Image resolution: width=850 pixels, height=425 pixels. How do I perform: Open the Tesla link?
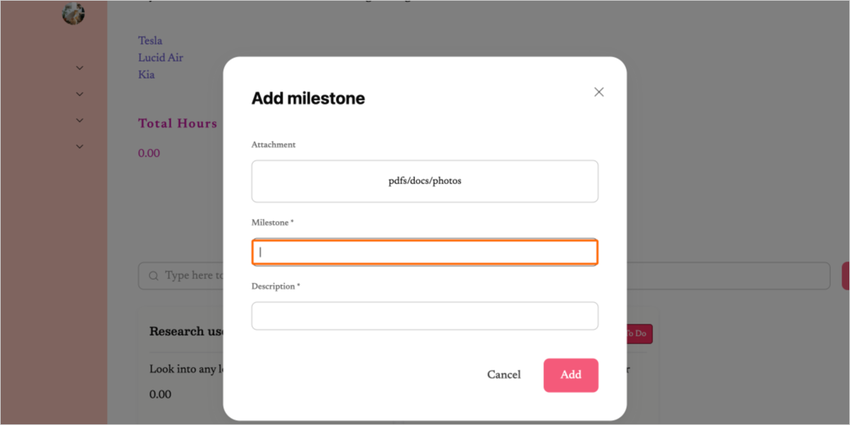150,41
